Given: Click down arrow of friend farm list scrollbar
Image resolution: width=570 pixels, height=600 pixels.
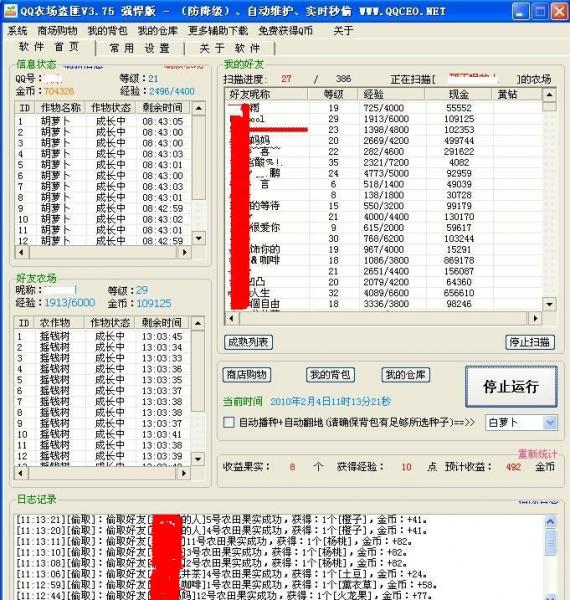Looking at the screenshot, I should pyautogui.click(x=198, y=458).
